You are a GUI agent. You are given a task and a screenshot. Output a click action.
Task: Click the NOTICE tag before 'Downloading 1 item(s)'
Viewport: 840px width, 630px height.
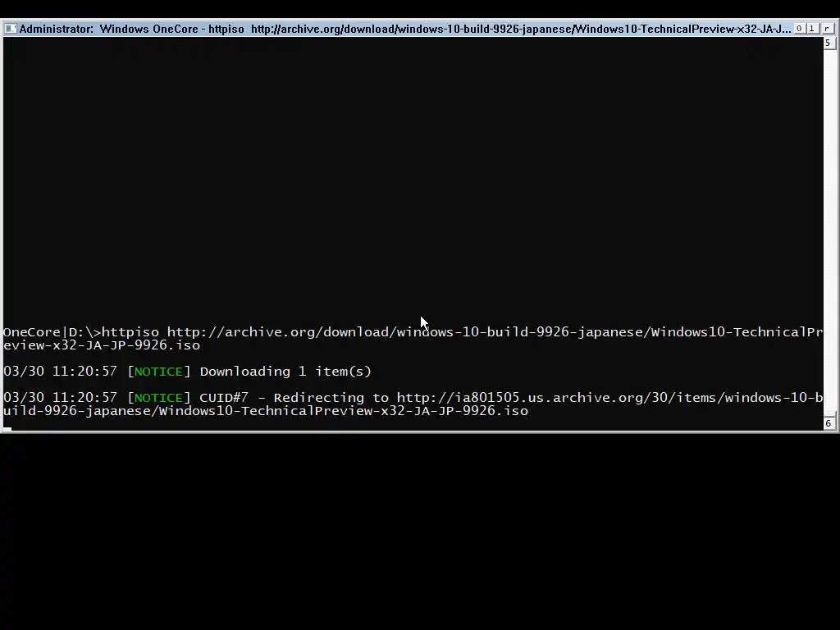(x=158, y=372)
